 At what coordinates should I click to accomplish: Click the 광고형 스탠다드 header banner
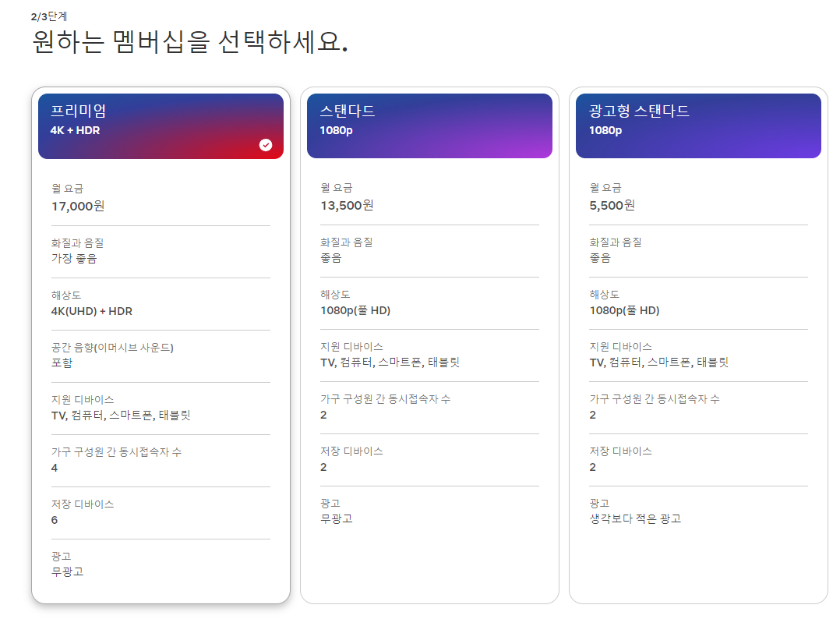click(698, 125)
